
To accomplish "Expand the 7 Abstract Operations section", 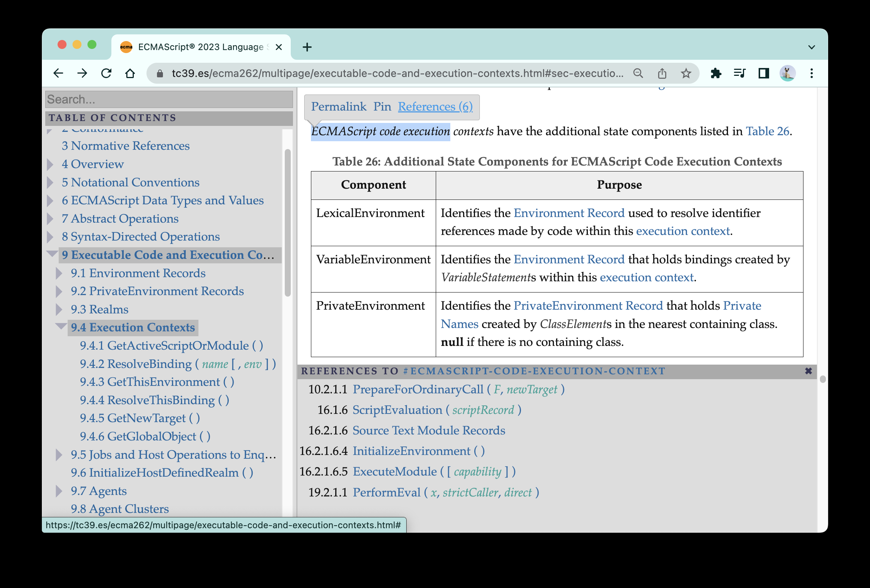I will pyautogui.click(x=50, y=219).
